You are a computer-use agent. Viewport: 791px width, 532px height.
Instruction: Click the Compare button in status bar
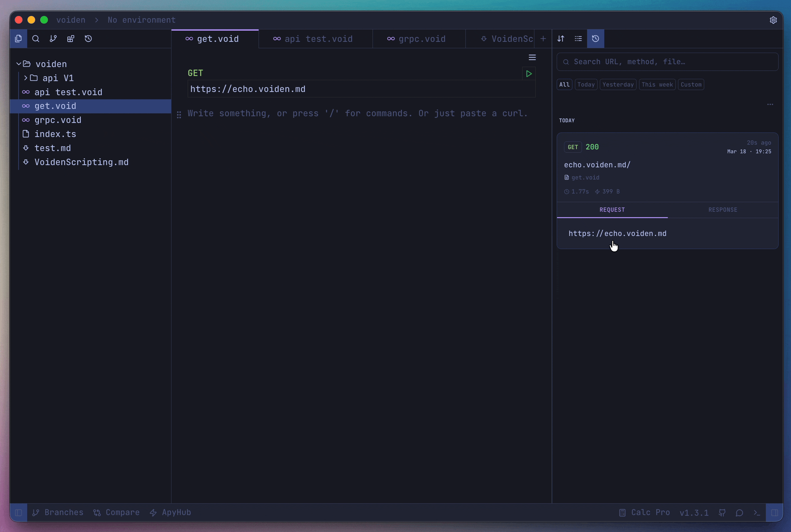coord(116,512)
